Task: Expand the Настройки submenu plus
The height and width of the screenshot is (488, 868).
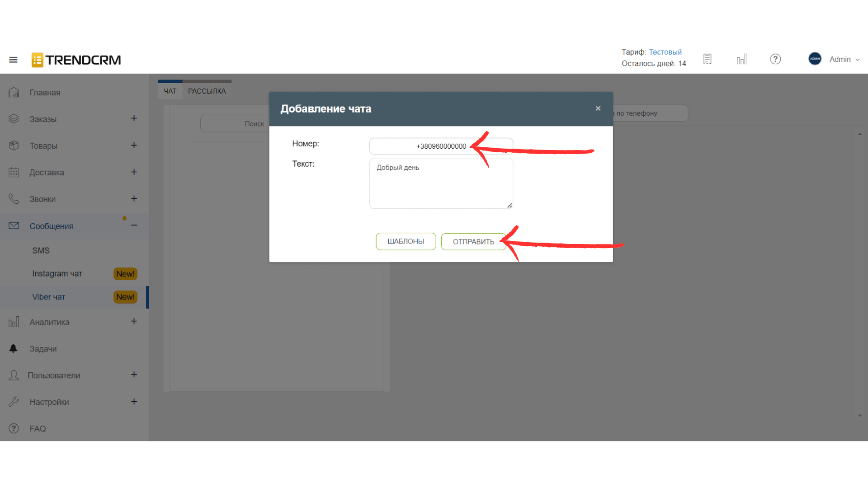Action: click(x=134, y=402)
